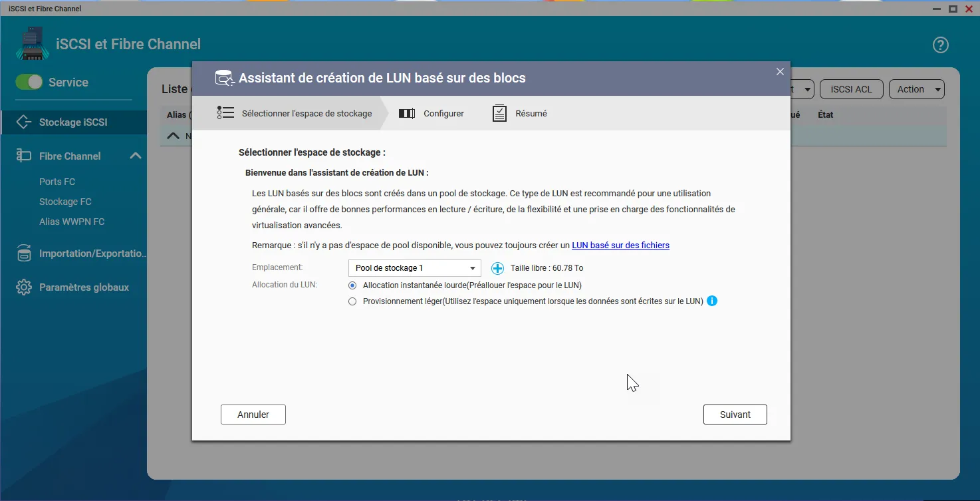Open the Pool de stockage 1 dropdown
The height and width of the screenshot is (501, 980).
(414, 268)
